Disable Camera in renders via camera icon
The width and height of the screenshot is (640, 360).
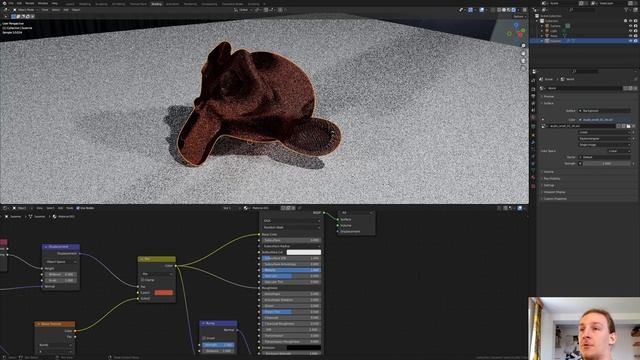pos(636,26)
